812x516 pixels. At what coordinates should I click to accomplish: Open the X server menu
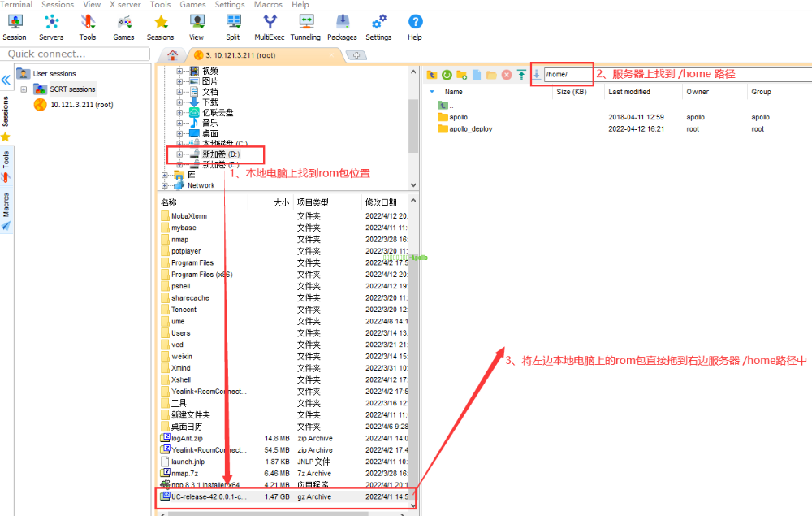(125, 5)
